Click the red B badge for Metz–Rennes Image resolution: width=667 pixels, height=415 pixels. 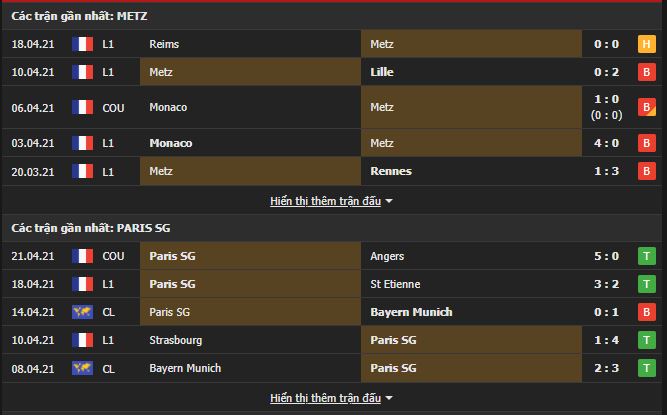click(646, 171)
